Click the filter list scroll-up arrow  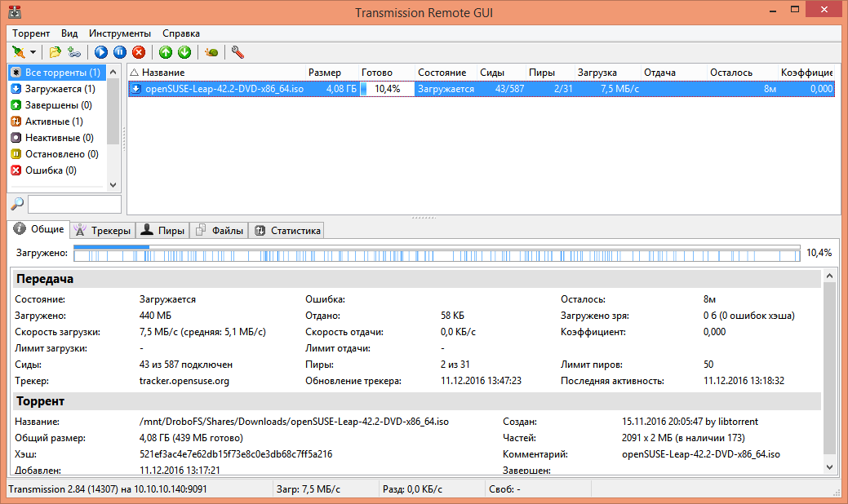[x=113, y=72]
